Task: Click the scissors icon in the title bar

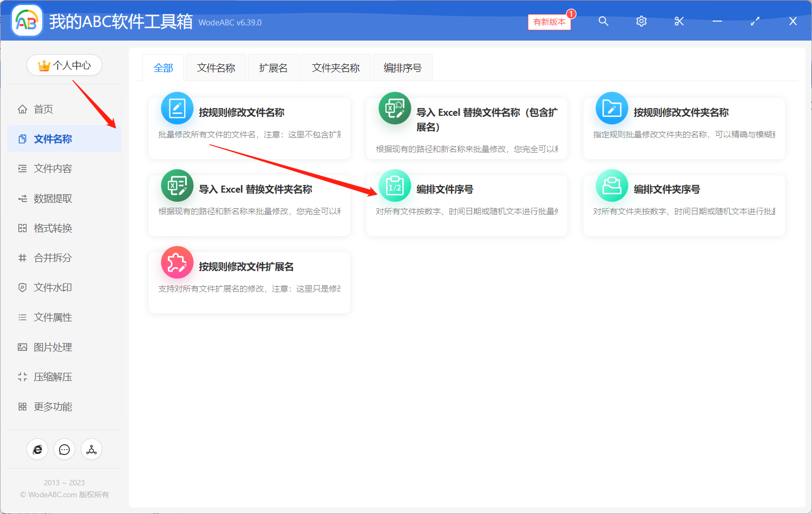Action: coord(679,21)
